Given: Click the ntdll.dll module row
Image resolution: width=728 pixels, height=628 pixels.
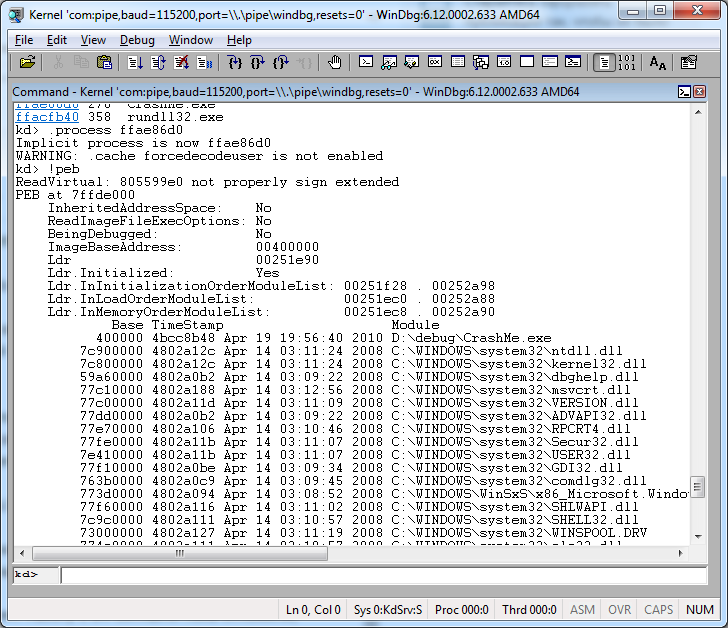Looking at the screenshot, I should 351,351.
